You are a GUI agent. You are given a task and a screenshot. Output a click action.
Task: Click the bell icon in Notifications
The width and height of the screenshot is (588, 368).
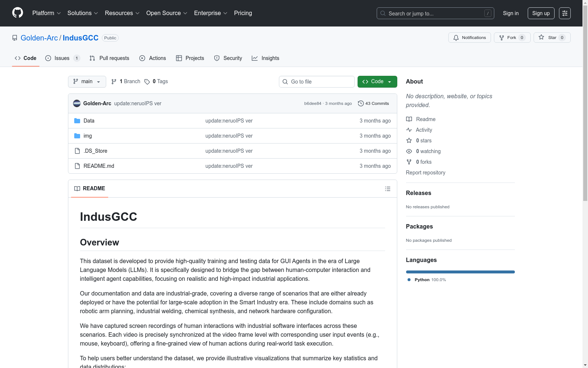point(456,38)
